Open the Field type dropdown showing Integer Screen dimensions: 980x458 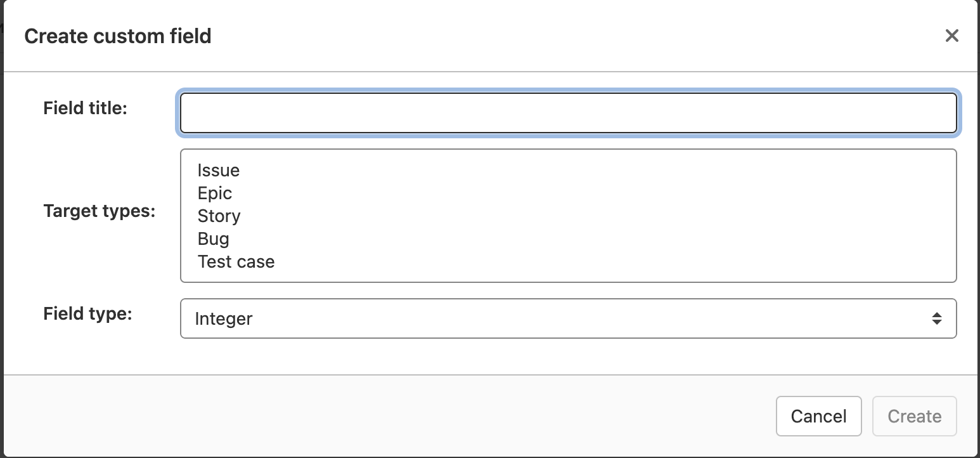click(558, 318)
